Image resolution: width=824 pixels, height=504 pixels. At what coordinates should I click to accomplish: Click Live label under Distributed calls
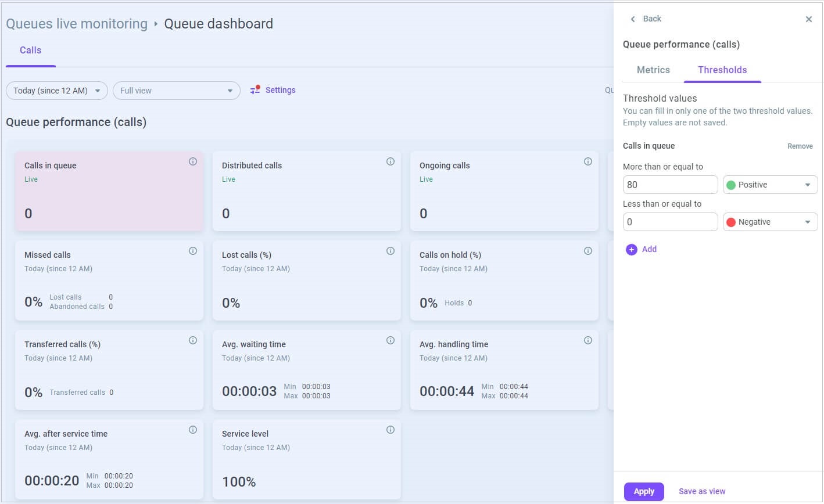pyautogui.click(x=228, y=179)
